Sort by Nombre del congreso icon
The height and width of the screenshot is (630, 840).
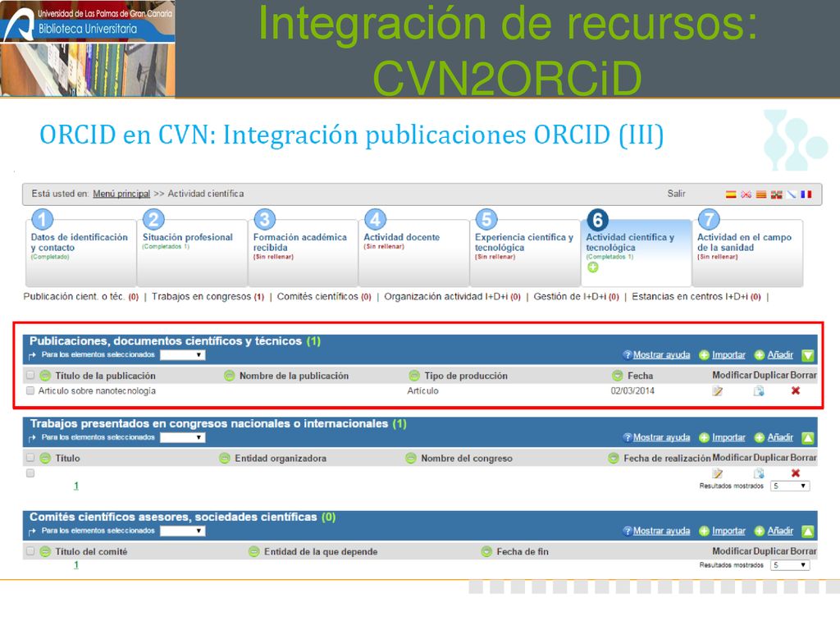[x=411, y=458]
